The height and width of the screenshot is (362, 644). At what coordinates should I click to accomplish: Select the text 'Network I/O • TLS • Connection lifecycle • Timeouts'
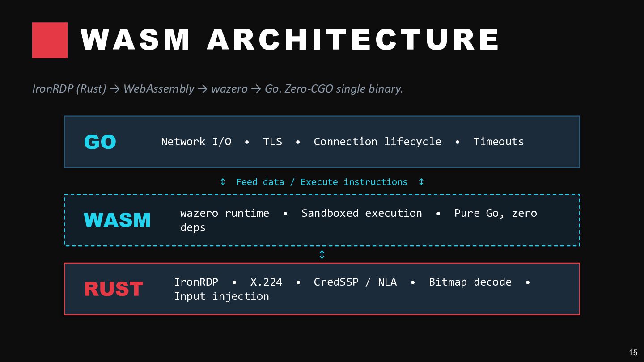(x=343, y=142)
